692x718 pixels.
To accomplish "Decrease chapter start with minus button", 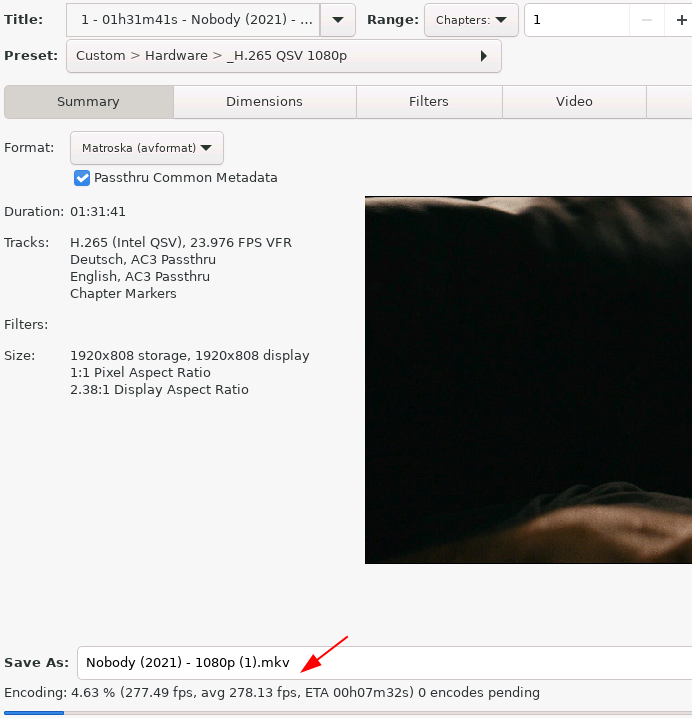I will [647, 20].
